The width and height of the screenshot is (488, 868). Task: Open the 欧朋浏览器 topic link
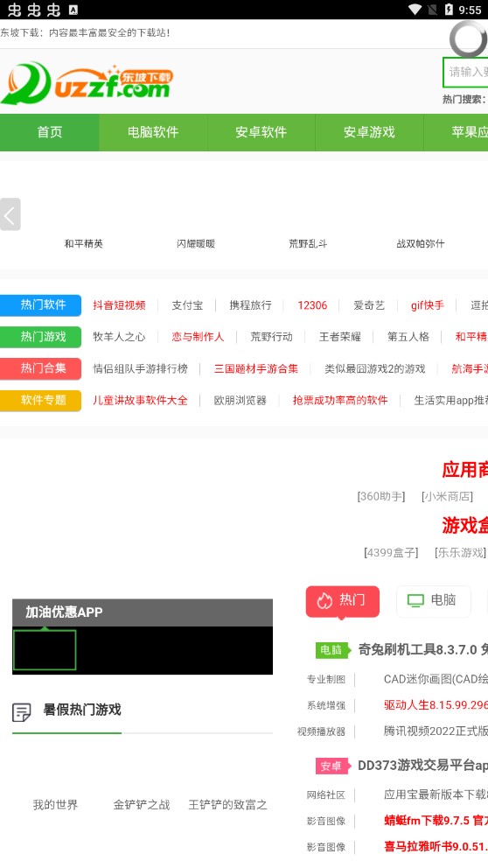coord(241,400)
